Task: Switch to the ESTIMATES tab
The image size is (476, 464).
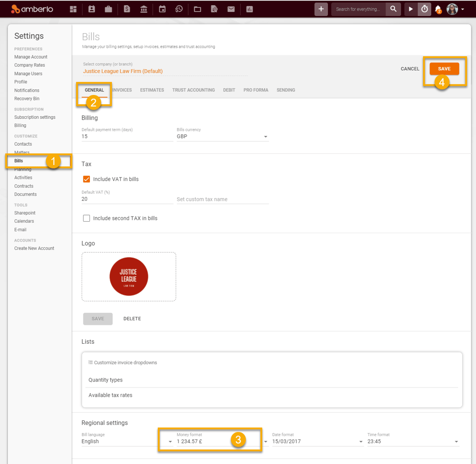Action: click(x=152, y=90)
